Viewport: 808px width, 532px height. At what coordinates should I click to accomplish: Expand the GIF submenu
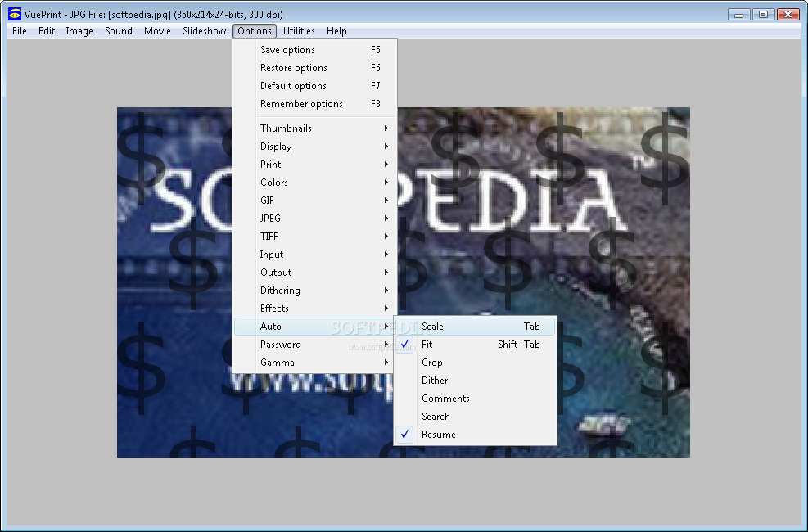pyautogui.click(x=315, y=201)
